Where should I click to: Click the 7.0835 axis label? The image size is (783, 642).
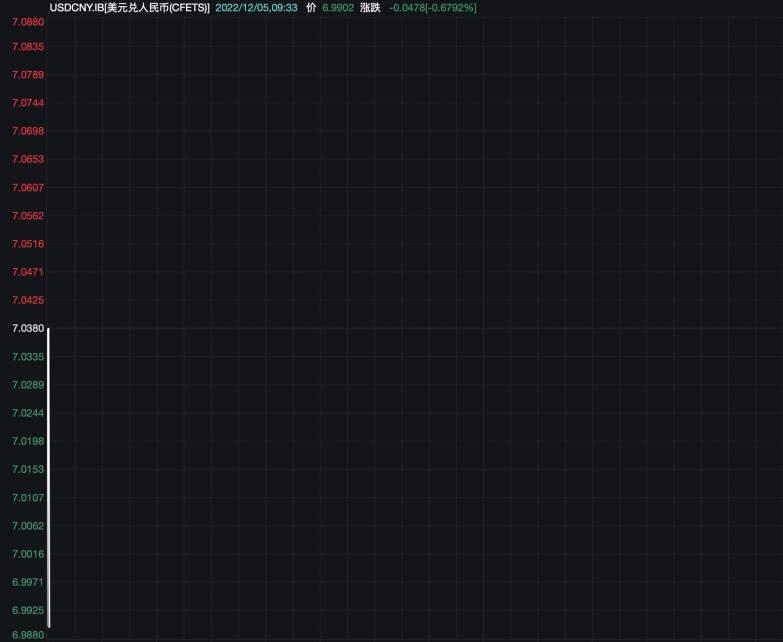click(x=28, y=46)
